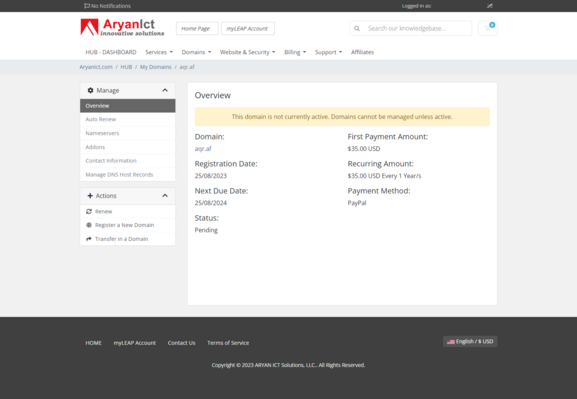Viewport: 577px width, 399px height.
Task: Click the globe icon for Register a New Domain
Action: (89, 225)
